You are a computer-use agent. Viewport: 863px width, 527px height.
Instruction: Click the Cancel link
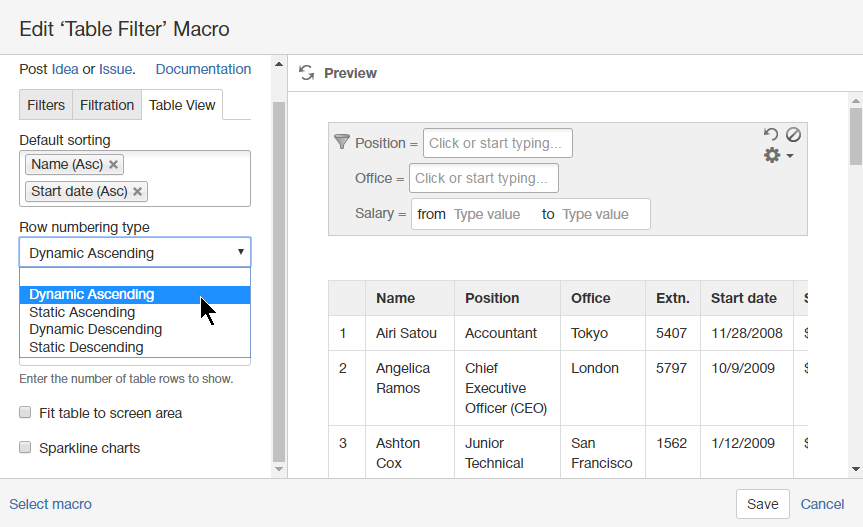(822, 504)
